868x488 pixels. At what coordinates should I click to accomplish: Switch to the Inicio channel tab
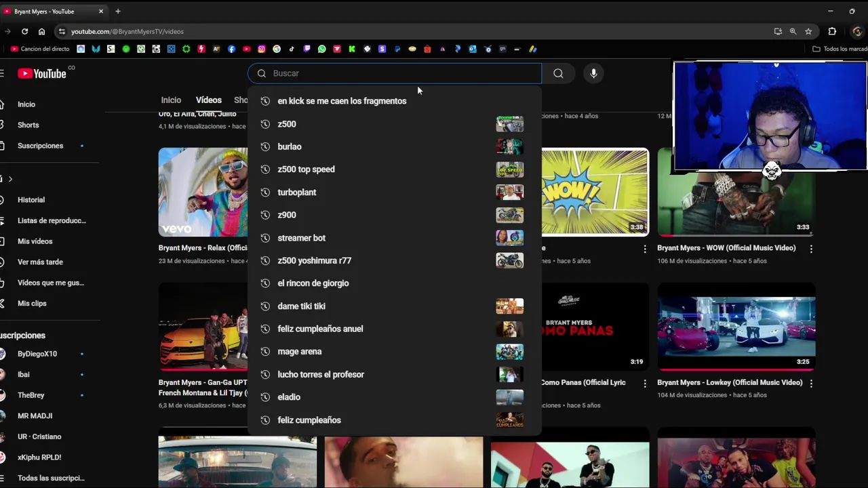pyautogui.click(x=171, y=100)
